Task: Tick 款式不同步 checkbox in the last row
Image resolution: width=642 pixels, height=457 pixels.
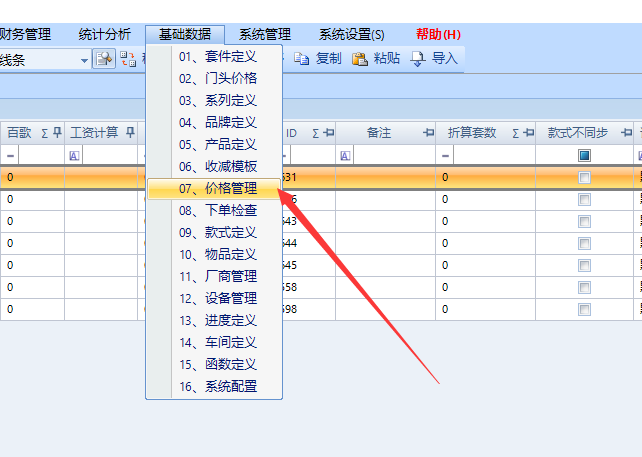Action: (x=584, y=310)
